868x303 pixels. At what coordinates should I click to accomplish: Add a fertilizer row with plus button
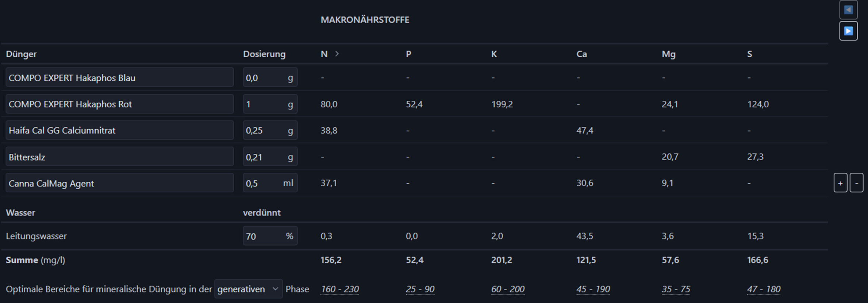(840, 183)
